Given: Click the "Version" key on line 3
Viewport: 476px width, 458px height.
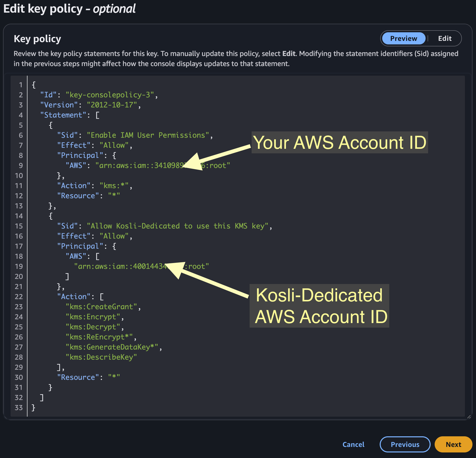Looking at the screenshot, I should click(x=59, y=105).
